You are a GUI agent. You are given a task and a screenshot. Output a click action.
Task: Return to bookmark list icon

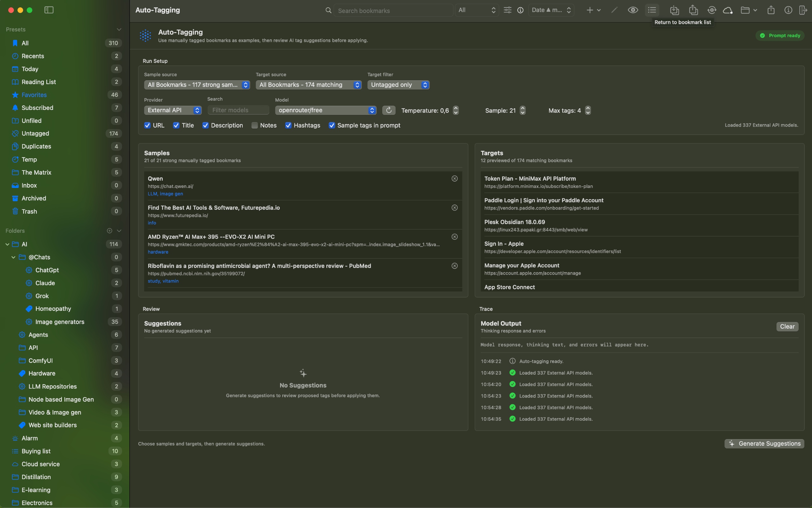[x=652, y=10]
